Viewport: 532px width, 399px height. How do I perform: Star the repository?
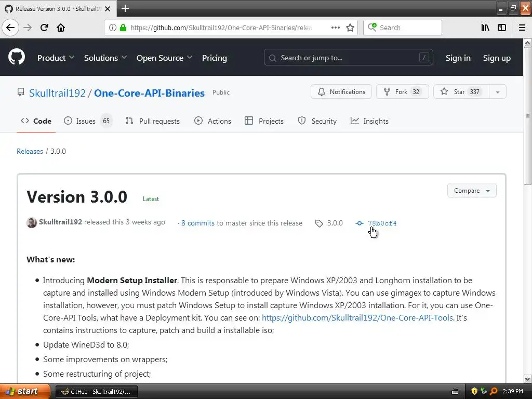(x=461, y=92)
